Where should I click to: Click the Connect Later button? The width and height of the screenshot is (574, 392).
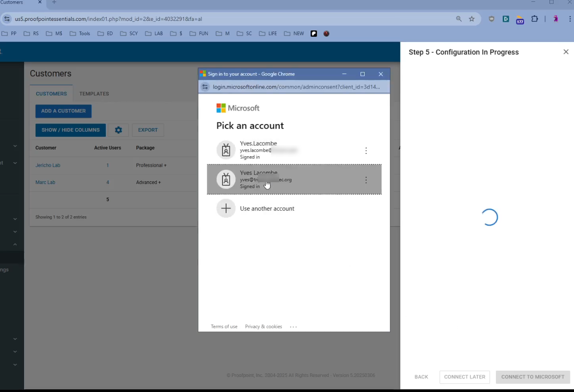[465, 377]
